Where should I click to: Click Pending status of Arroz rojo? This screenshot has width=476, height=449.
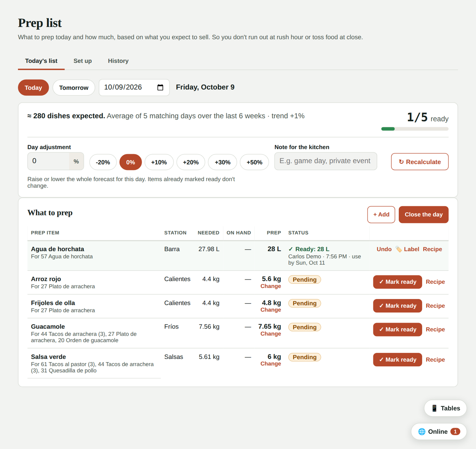(305, 280)
